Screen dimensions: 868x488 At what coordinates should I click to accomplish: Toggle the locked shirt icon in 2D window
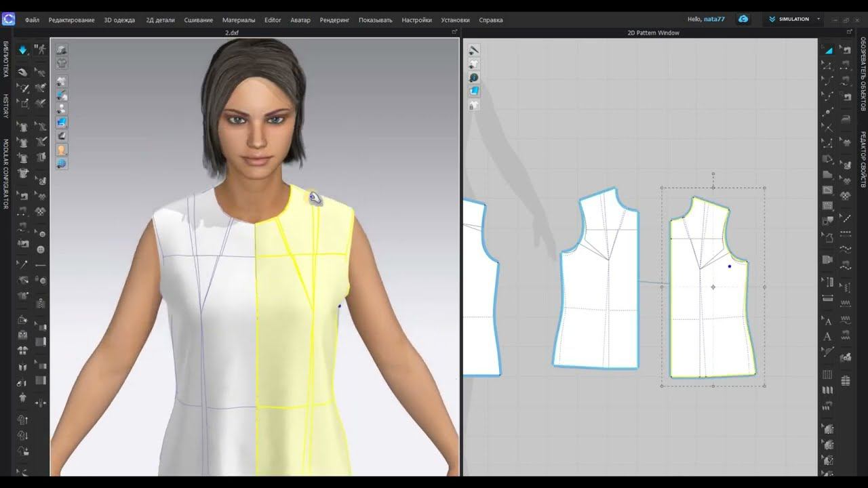click(474, 105)
